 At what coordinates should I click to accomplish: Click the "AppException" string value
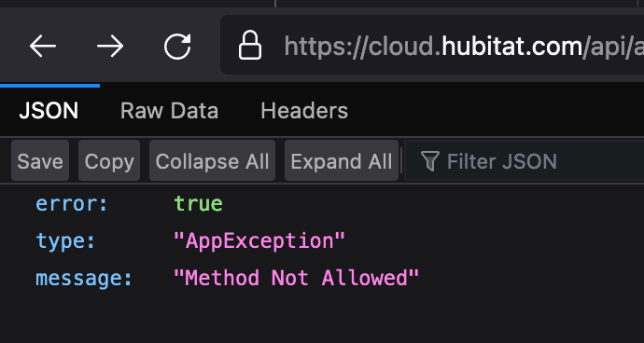click(x=259, y=240)
